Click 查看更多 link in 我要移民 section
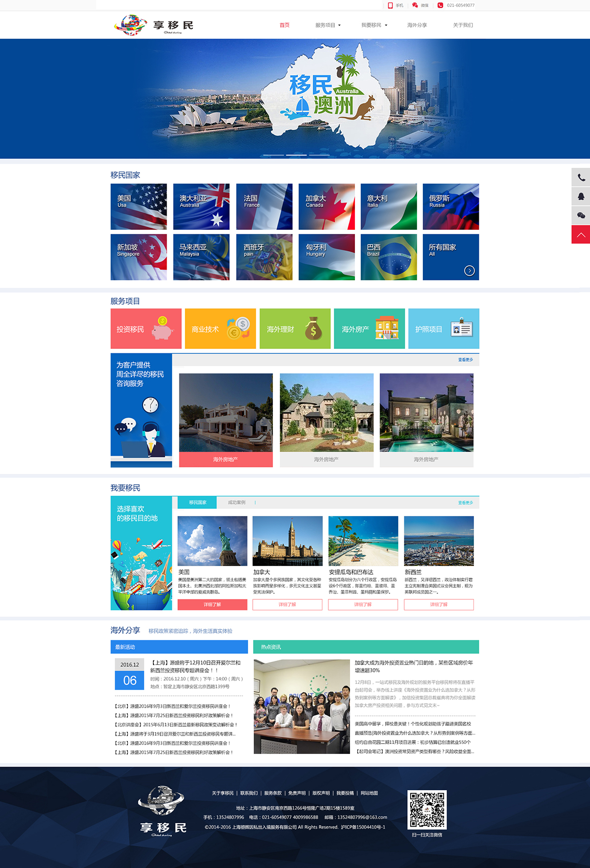Viewport: 590px width, 868px height. coord(465,503)
